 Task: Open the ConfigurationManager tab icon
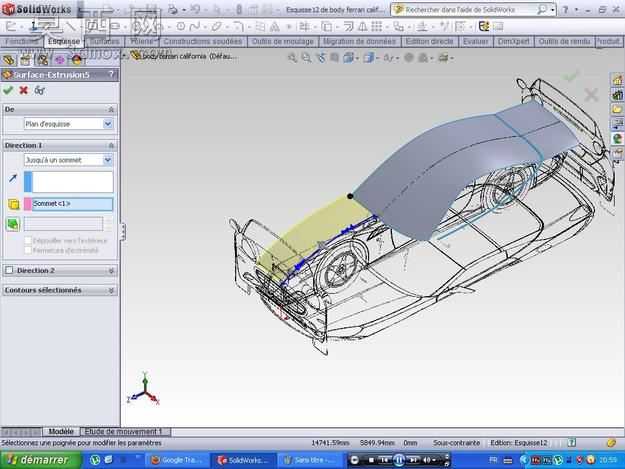click(x=43, y=60)
